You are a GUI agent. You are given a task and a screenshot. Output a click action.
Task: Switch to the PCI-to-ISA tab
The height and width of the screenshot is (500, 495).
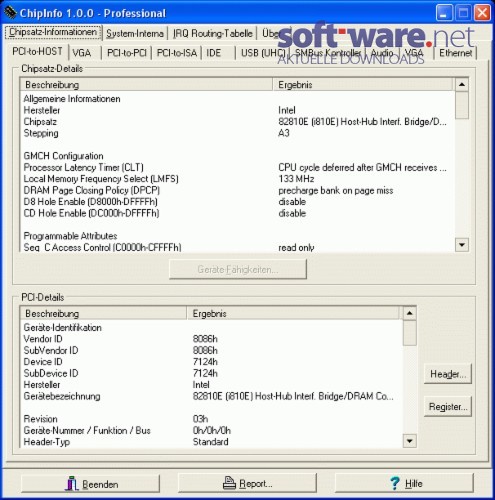pos(177,53)
